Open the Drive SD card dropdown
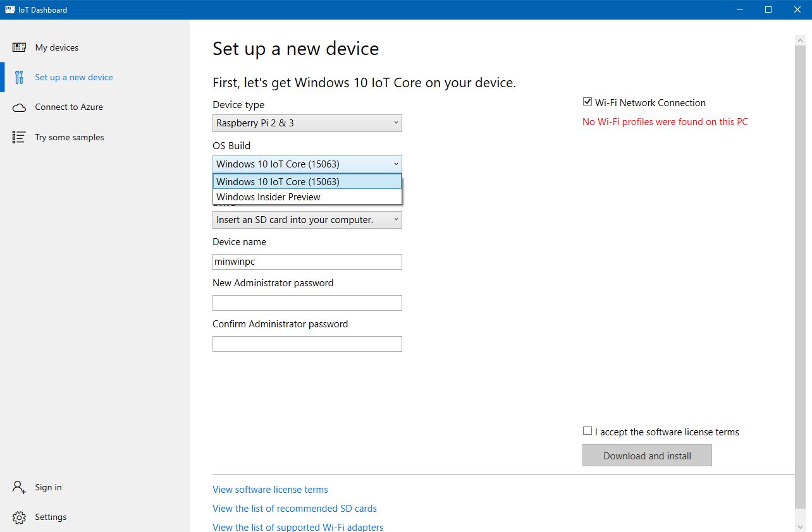Viewport: 812px width, 532px height. pos(307,220)
